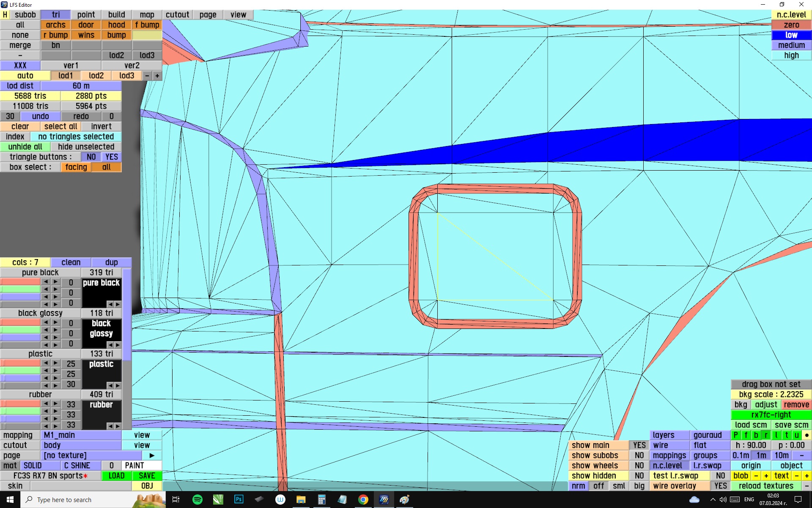Toggle wire overlay YES button
This screenshot has width=812, height=508.
click(720, 486)
